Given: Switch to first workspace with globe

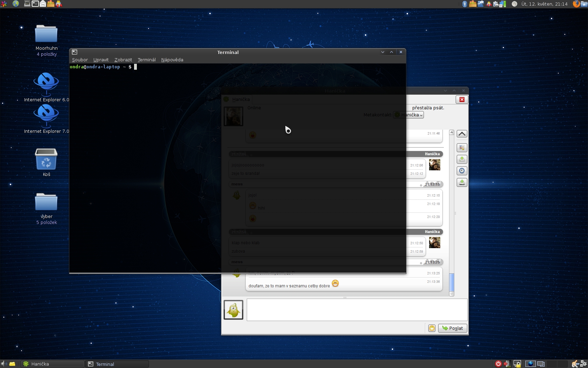Looking at the screenshot, I should point(531,364).
